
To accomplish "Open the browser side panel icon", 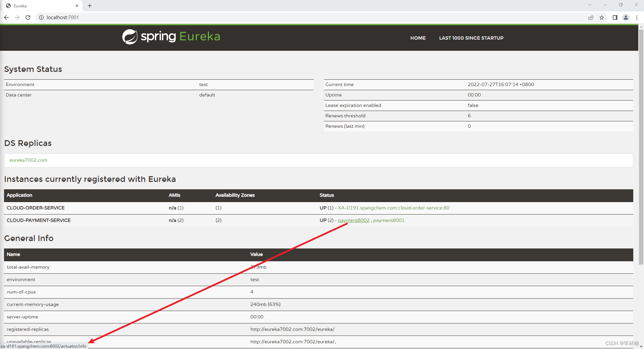I will tap(615, 17).
